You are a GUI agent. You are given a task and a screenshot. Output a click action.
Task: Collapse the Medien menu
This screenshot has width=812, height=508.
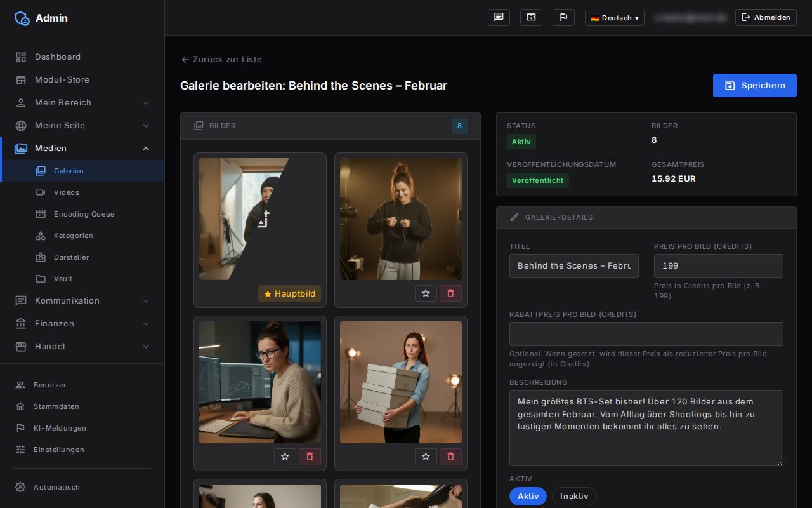(82, 148)
